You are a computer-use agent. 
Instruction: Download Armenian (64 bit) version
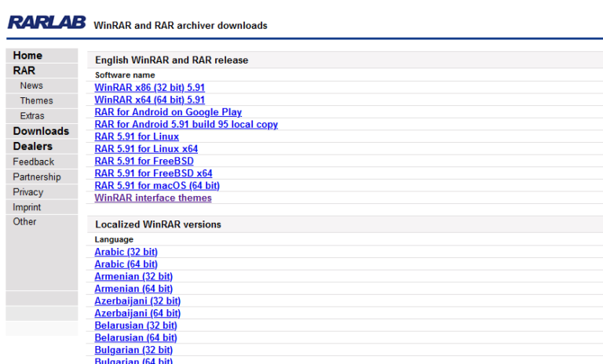[x=133, y=289]
